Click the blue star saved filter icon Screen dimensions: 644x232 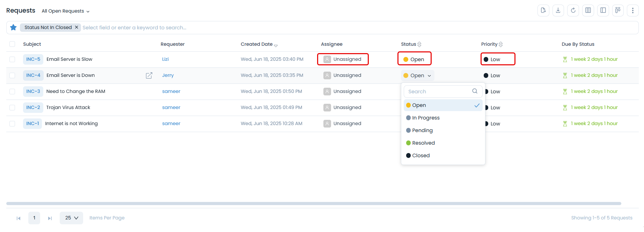[x=13, y=27]
